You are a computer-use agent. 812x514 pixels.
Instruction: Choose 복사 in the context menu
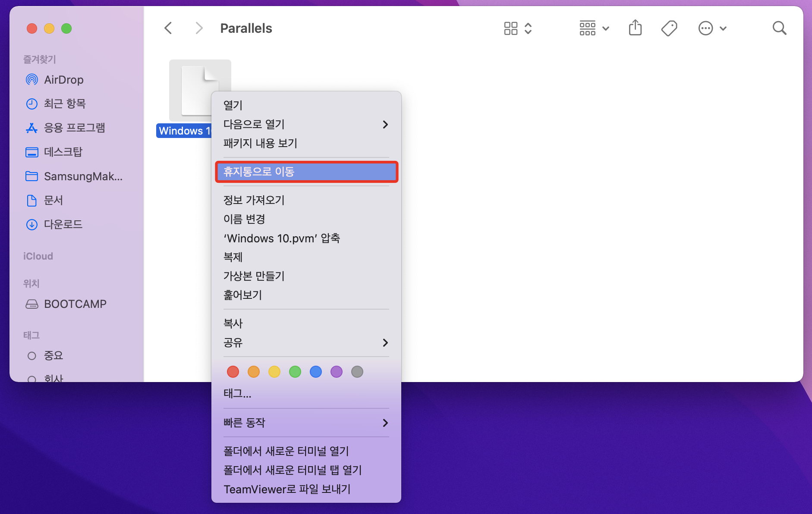[306, 323]
